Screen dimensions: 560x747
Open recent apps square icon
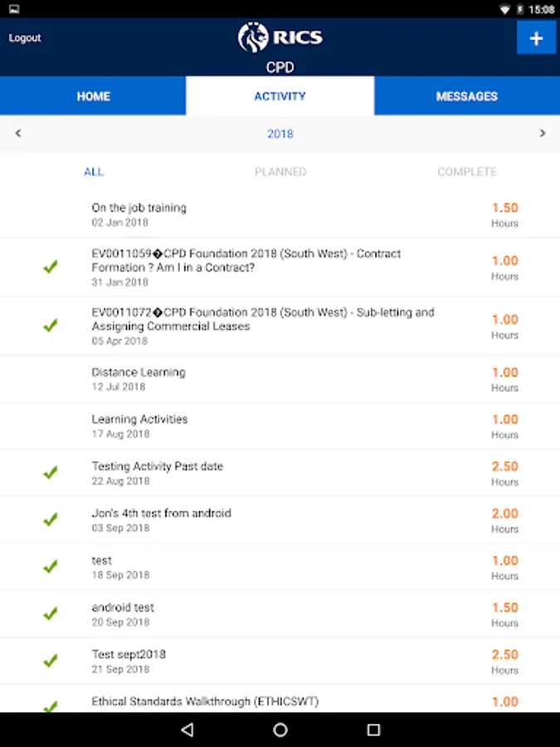click(x=374, y=730)
